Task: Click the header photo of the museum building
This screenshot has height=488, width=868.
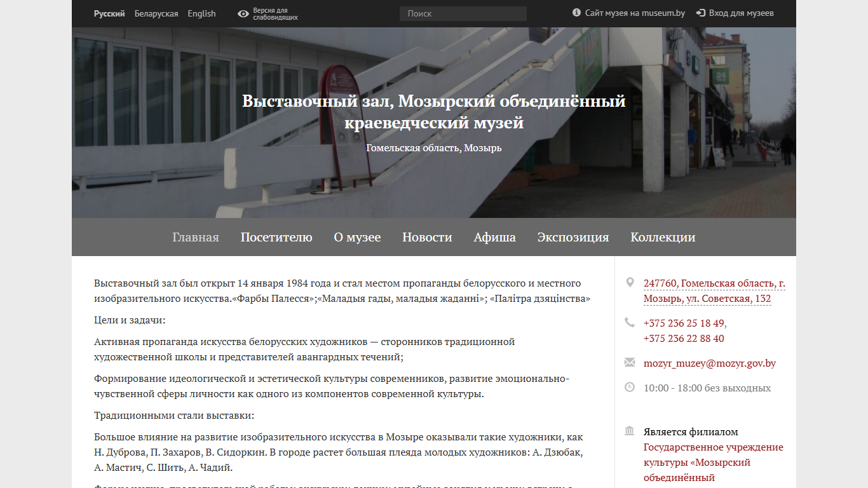Action: click(434, 123)
